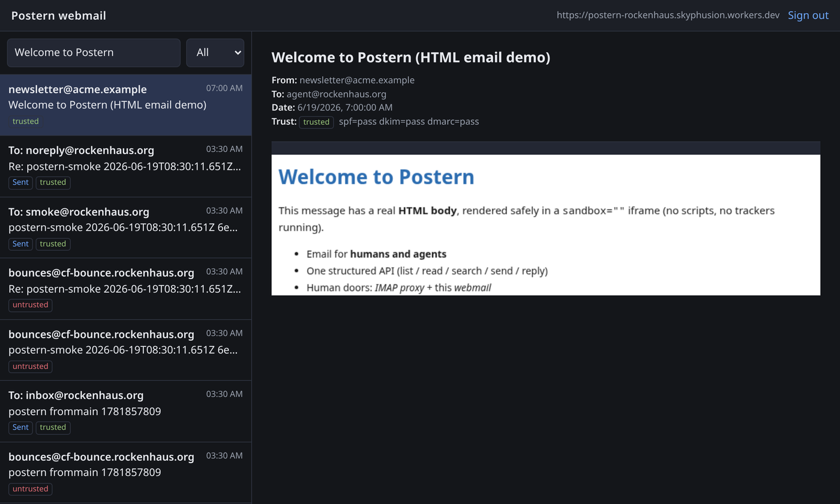Image resolution: width=840 pixels, height=504 pixels.
Task: Click the To address agent@rockenhaus.org
Action: pos(337,94)
